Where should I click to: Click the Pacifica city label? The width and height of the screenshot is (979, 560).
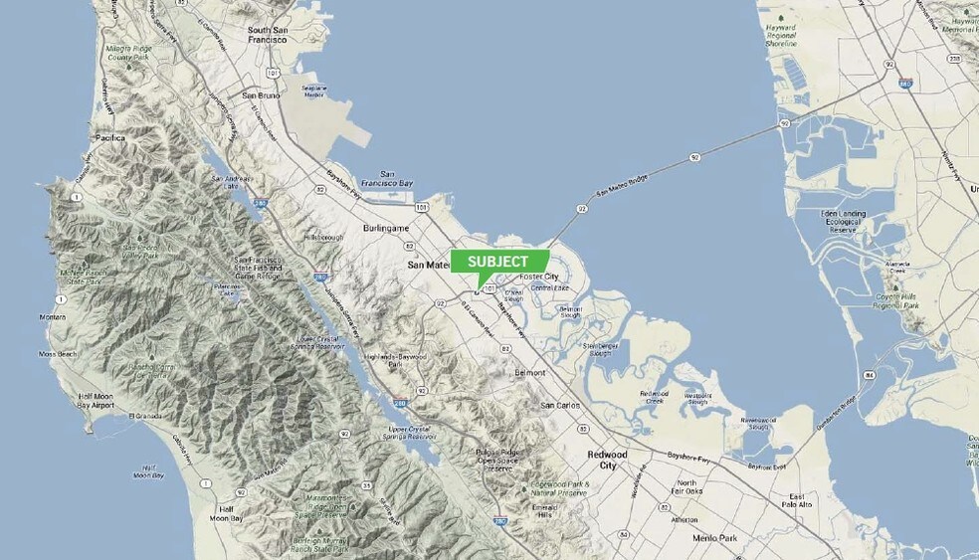(x=109, y=137)
